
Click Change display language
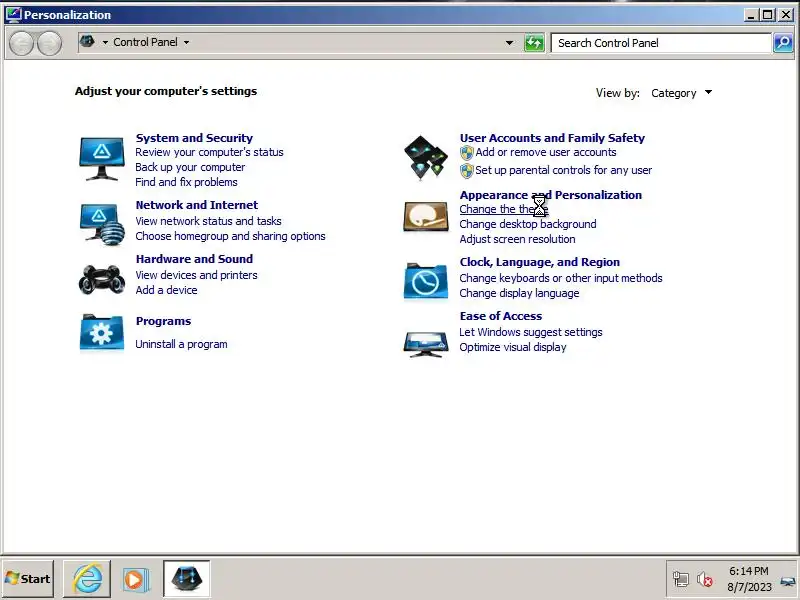pyautogui.click(x=519, y=293)
